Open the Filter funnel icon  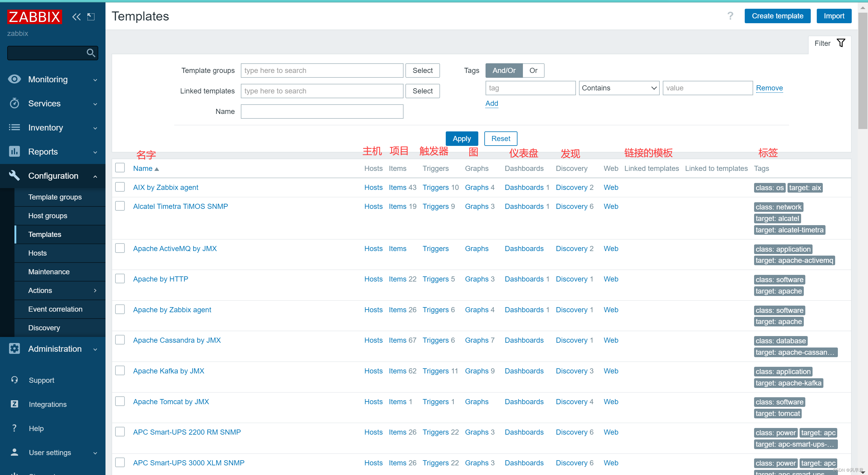(x=841, y=43)
